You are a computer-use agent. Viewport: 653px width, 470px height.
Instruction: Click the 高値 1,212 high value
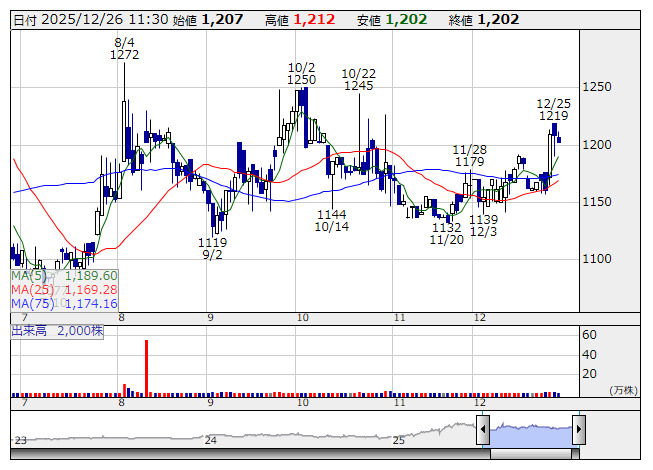click(x=300, y=20)
